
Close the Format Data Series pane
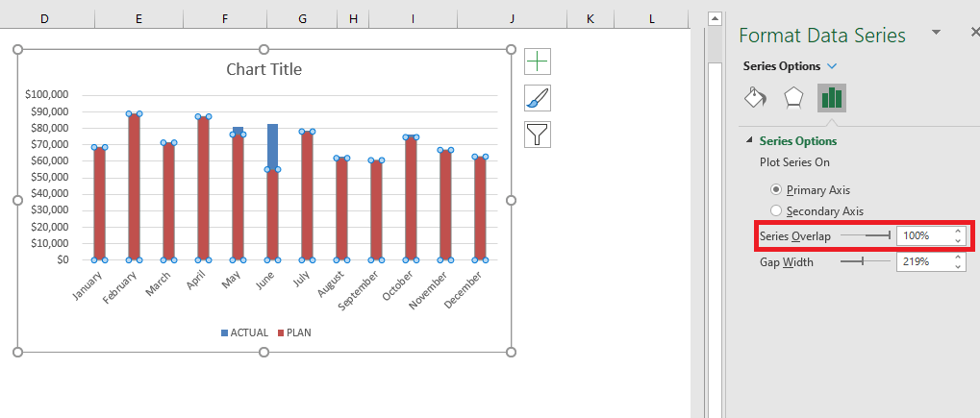pos(974,32)
